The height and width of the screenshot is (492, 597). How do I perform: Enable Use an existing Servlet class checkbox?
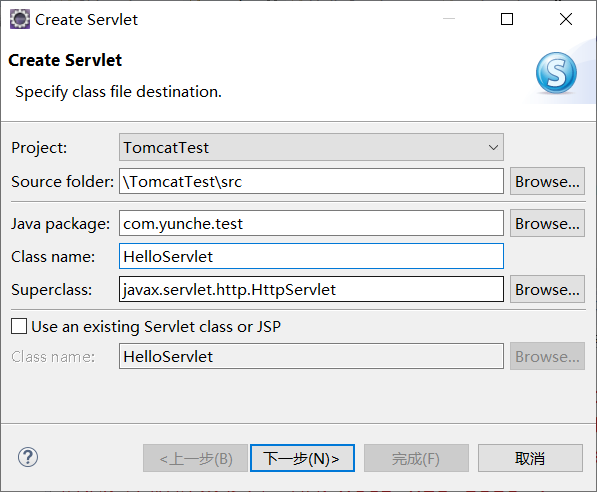point(19,326)
